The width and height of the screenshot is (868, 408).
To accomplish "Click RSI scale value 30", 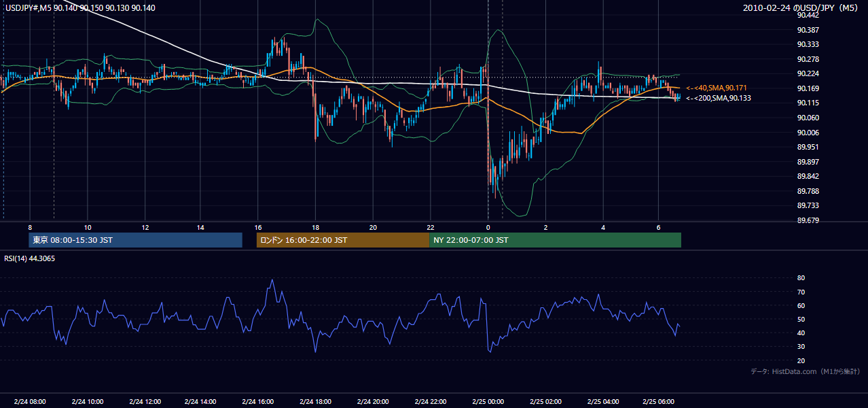I will click(x=801, y=347).
